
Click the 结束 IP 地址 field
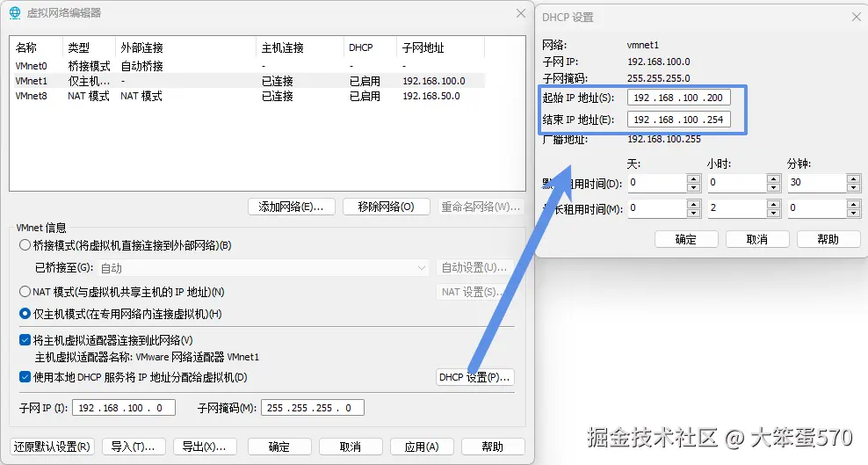tap(679, 120)
